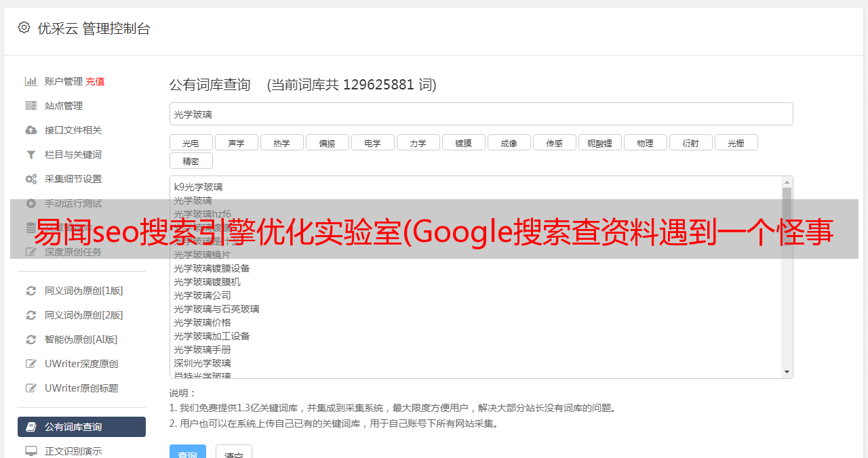Click the 铌酸锂 tag button
The image size is (868, 458).
coord(600,142)
